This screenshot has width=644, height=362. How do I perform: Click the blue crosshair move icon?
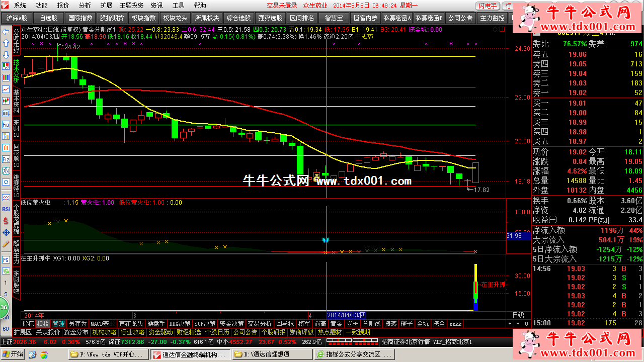6,232
